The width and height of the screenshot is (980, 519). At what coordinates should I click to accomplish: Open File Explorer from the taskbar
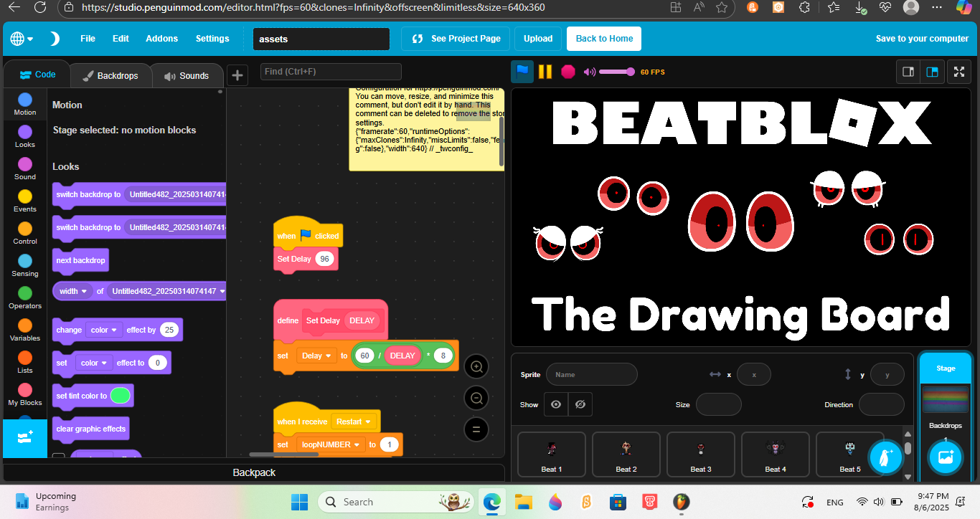pyautogui.click(x=523, y=502)
